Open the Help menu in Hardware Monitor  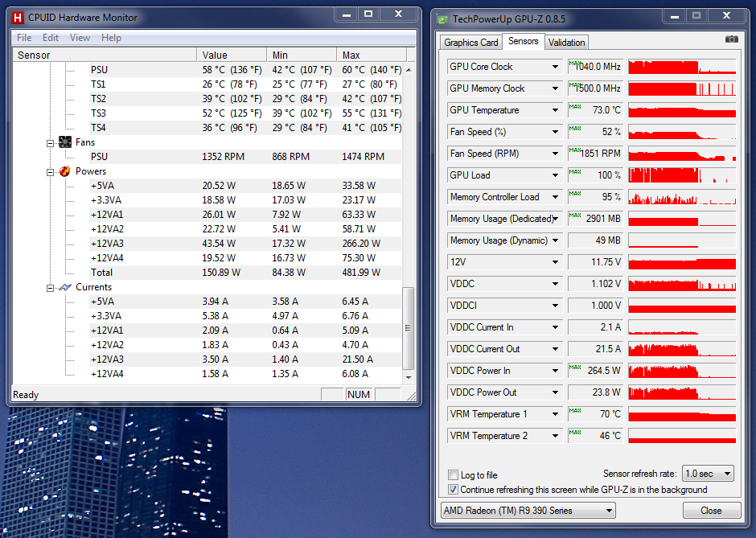pyautogui.click(x=111, y=38)
